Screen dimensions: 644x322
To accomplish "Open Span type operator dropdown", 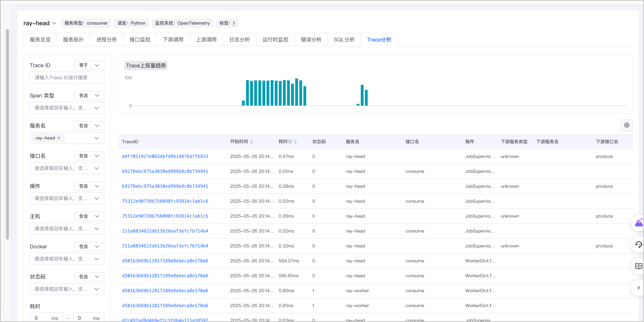I will (89, 95).
